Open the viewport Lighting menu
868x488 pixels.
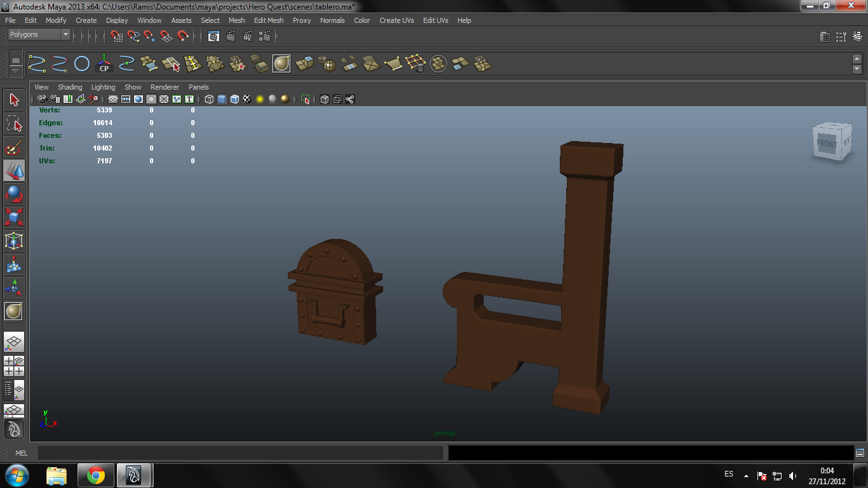(x=104, y=87)
